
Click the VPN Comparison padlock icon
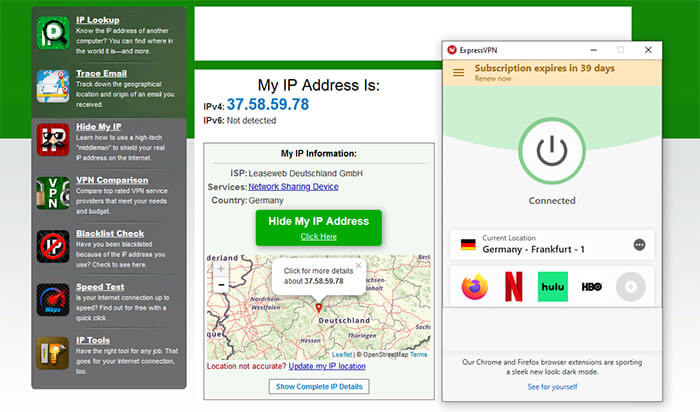click(x=53, y=193)
